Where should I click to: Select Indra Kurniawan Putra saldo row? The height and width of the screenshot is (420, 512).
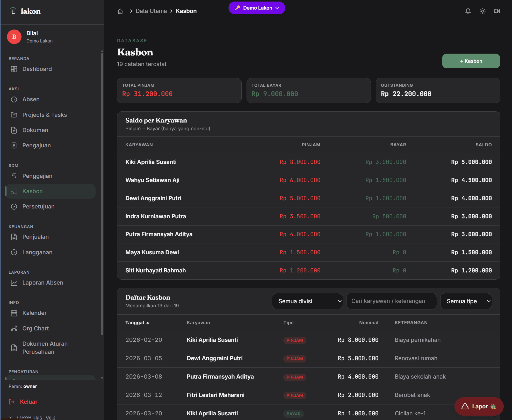pyautogui.click(x=308, y=216)
